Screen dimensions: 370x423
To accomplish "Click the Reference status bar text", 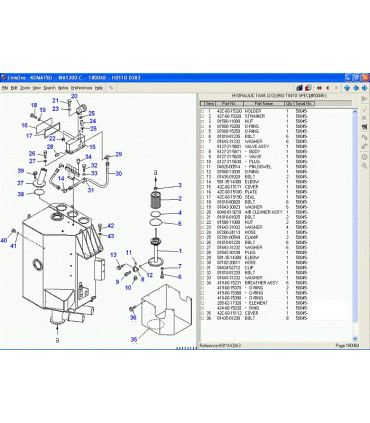I will pyautogui.click(x=220, y=345).
